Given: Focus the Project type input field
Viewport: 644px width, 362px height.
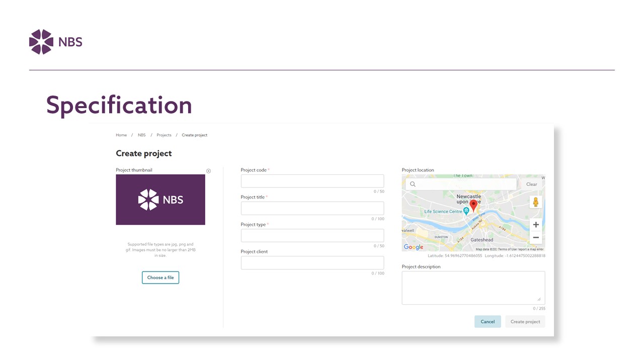Looking at the screenshot, I should point(312,235).
